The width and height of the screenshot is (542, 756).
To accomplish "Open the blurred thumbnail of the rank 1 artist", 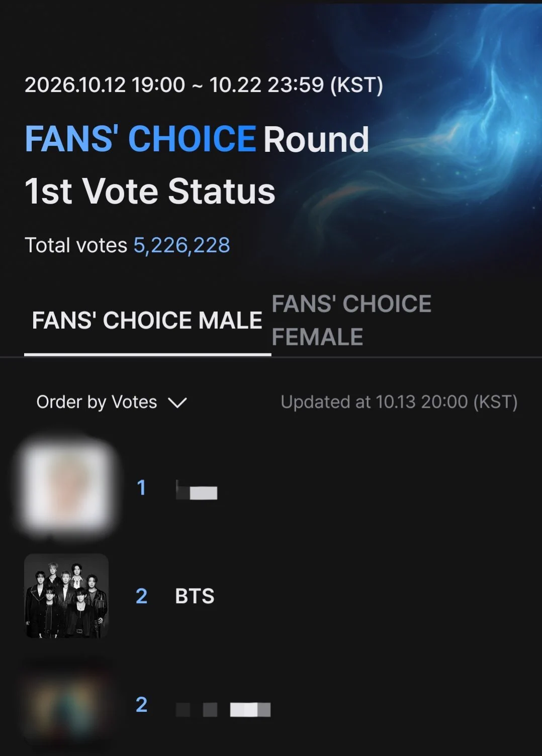I will coord(66,487).
